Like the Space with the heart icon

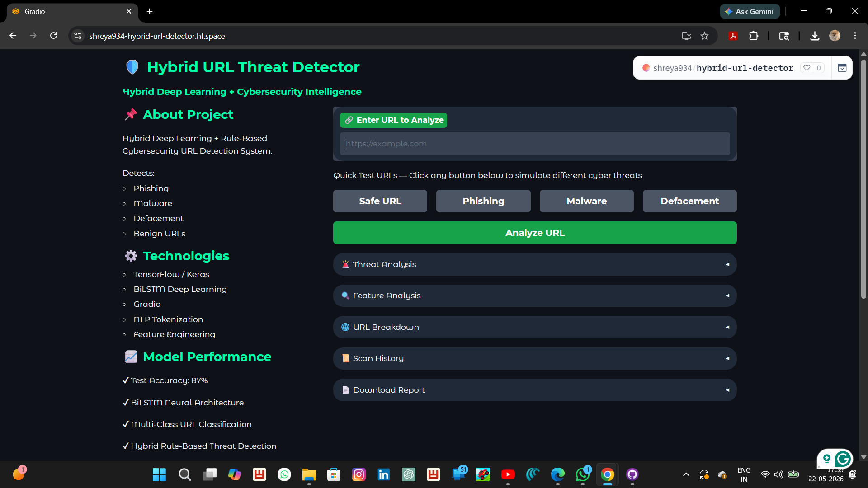pos(807,68)
